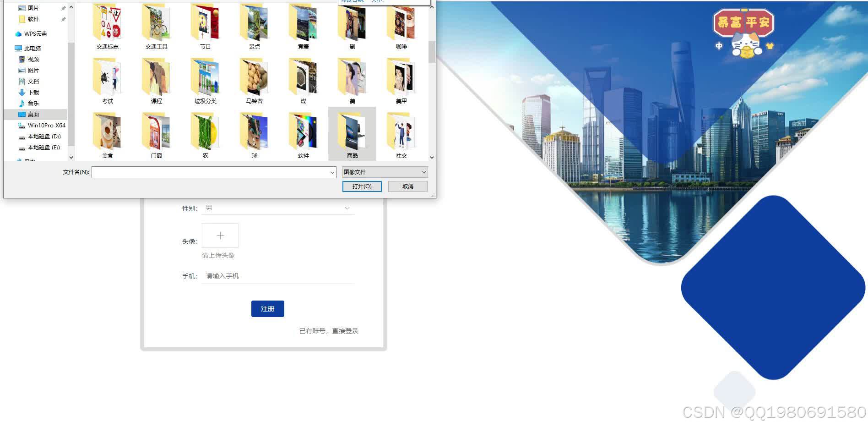The height and width of the screenshot is (427, 868).
Task: Select the 景点 folder
Action: click(x=255, y=26)
